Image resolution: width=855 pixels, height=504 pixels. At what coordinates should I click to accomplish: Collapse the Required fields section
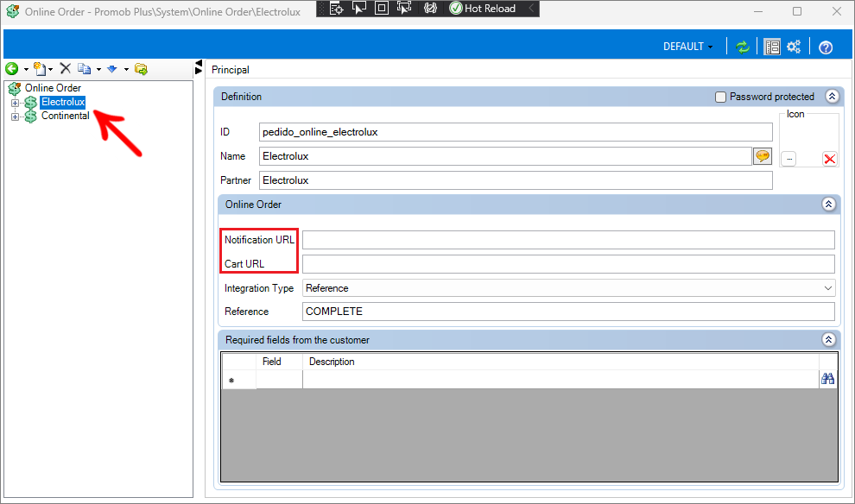pos(828,339)
